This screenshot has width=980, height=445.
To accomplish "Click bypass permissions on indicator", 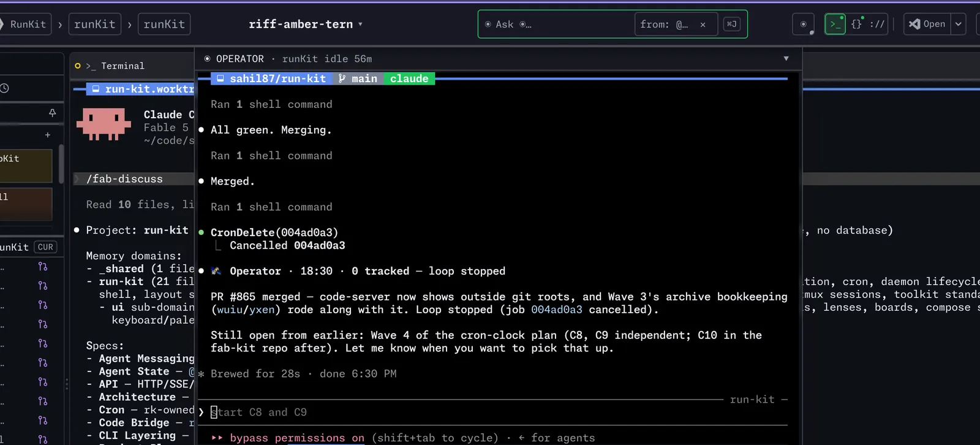I will pyautogui.click(x=297, y=438).
